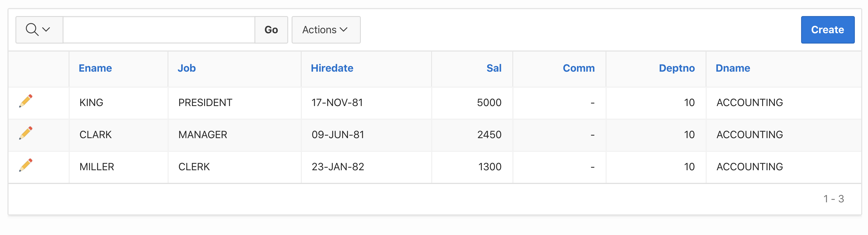
Task: Open the Actions menu
Action: 325,30
